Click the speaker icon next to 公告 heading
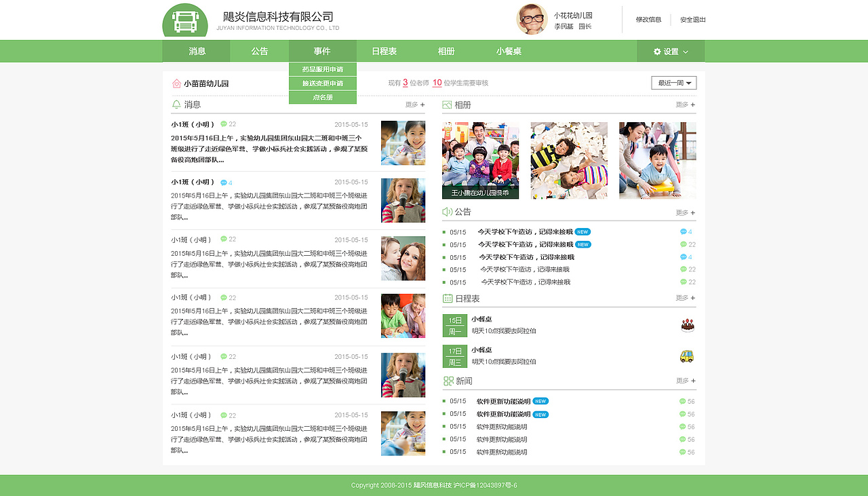This screenshot has width=868, height=496. (x=447, y=212)
